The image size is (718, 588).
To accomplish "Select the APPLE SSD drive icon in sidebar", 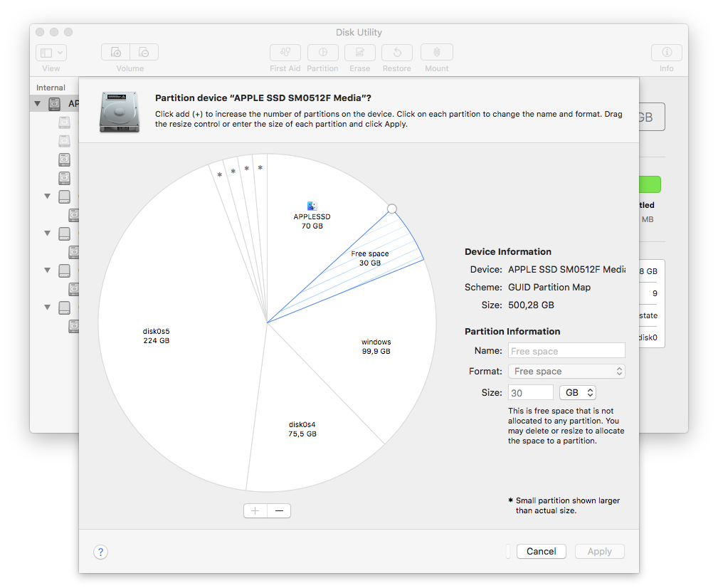I will coord(55,104).
